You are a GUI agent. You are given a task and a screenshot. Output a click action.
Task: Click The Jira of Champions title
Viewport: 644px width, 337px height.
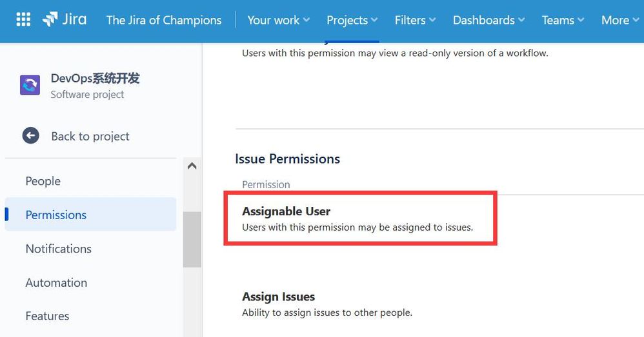point(164,20)
